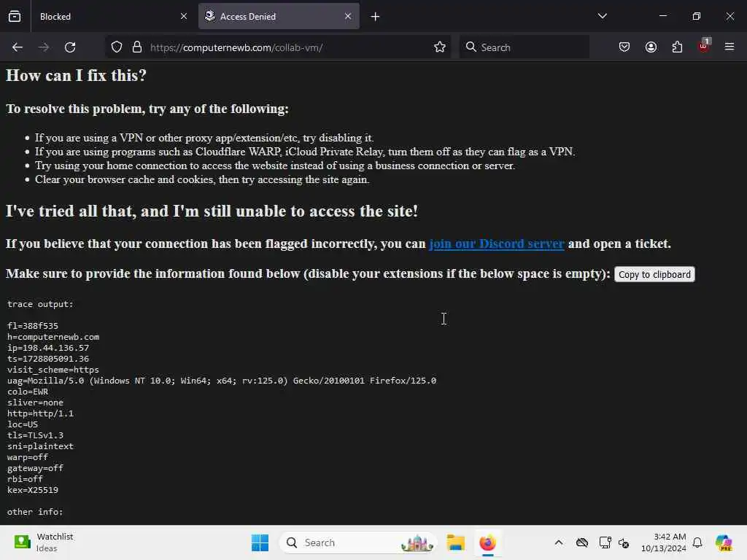Click the sni=plaintext trace line

[41, 447]
